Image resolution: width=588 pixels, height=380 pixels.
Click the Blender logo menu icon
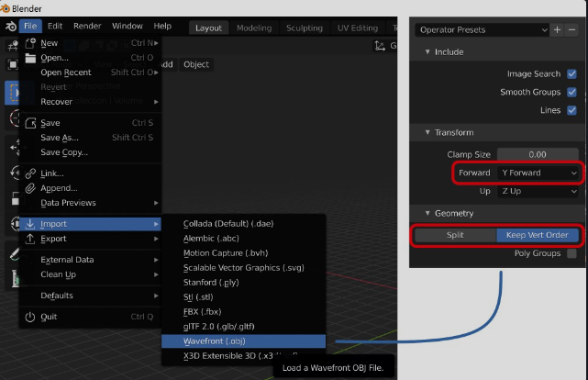(x=10, y=27)
